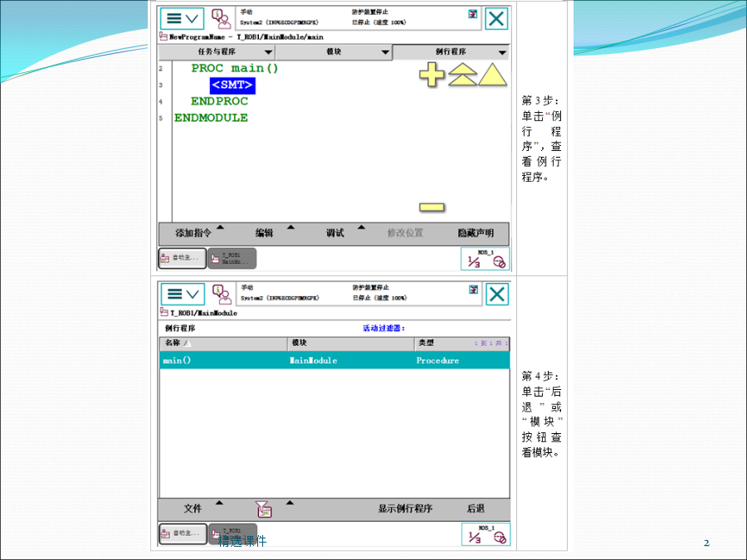Open the File menu (文件)
This screenshot has width=747, height=560.
pyautogui.click(x=193, y=509)
